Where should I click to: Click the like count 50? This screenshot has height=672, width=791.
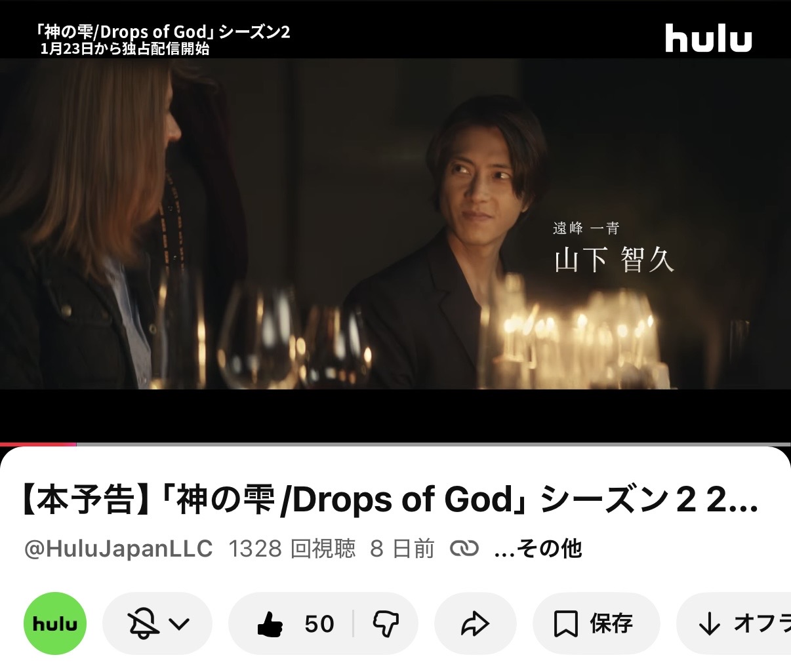[319, 623]
